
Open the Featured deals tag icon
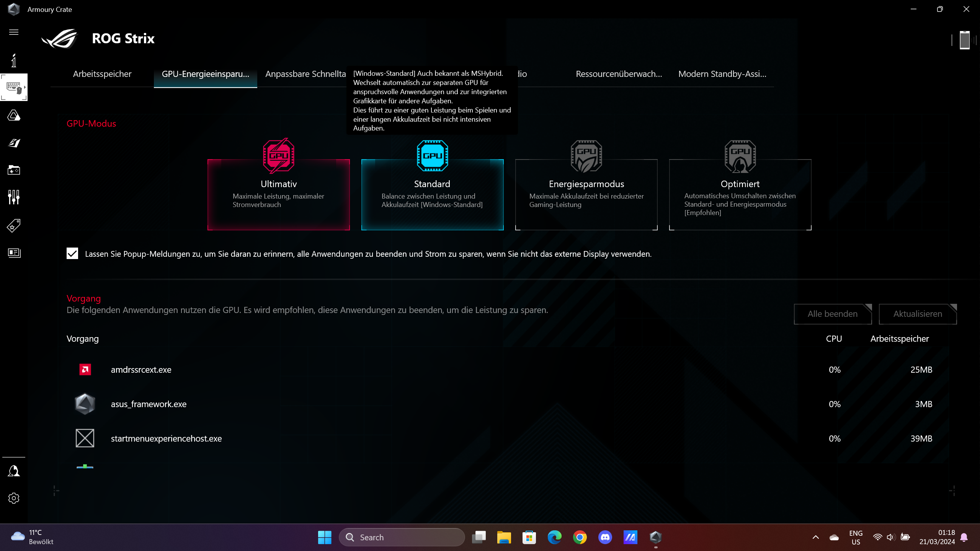tap(14, 225)
